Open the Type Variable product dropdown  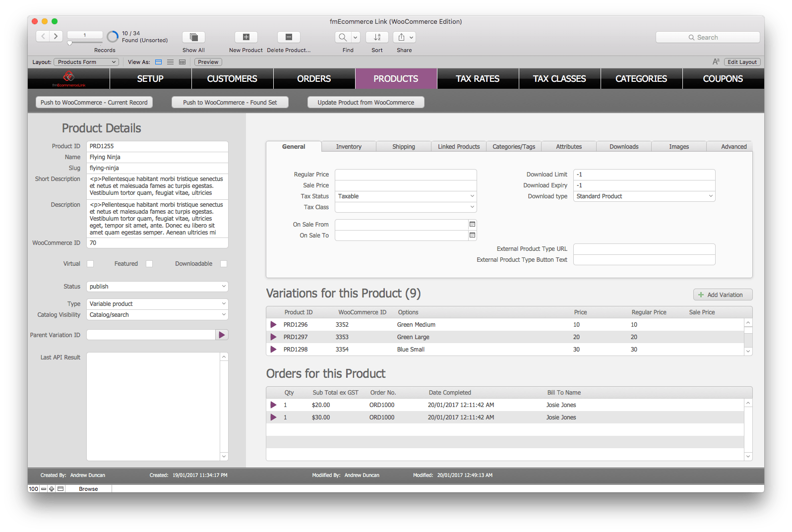coord(157,304)
